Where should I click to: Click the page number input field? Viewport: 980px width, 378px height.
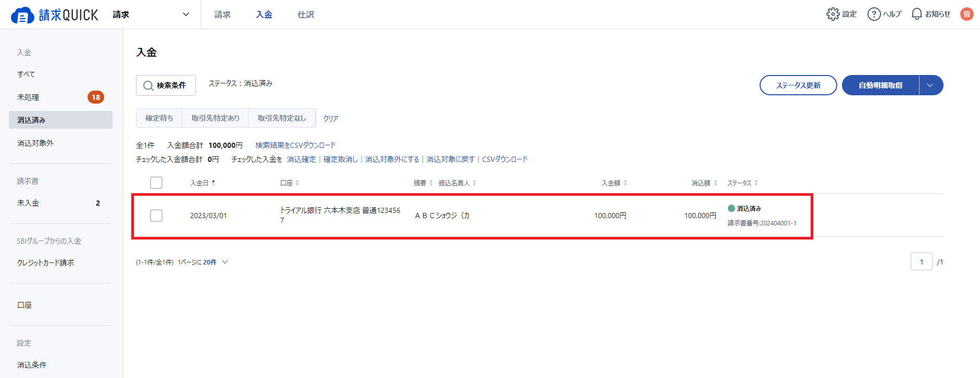[x=922, y=262]
